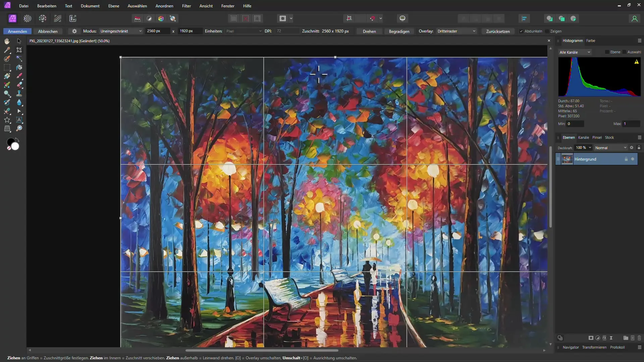
Task: Select the Clone stamp tool
Action: [x=19, y=94]
